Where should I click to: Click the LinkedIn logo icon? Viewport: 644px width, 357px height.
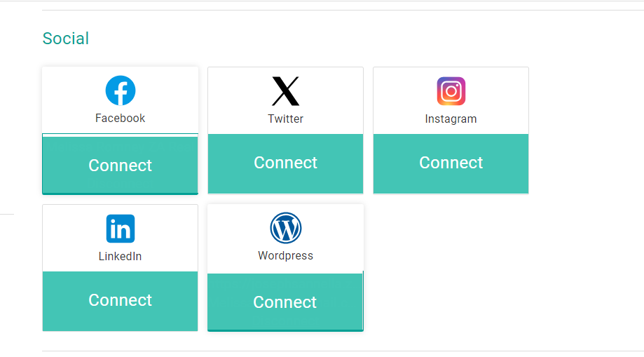point(121,229)
